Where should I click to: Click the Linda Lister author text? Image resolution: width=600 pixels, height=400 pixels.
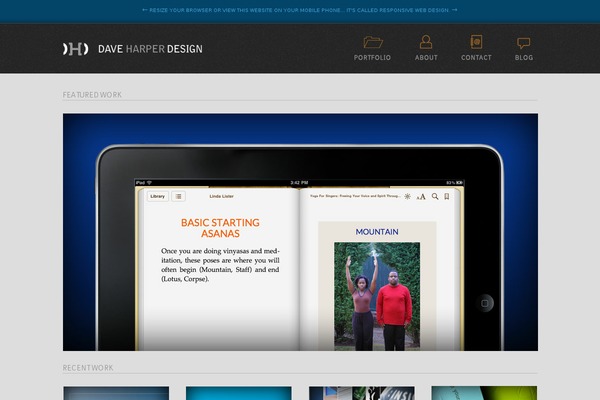click(221, 196)
